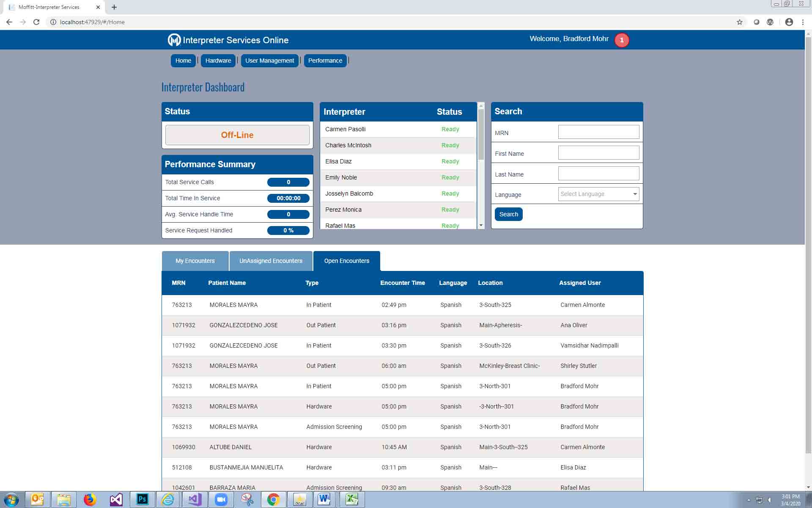The width and height of the screenshot is (812, 508).
Task: Click the red notification badge icon
Action: (621, 40)
